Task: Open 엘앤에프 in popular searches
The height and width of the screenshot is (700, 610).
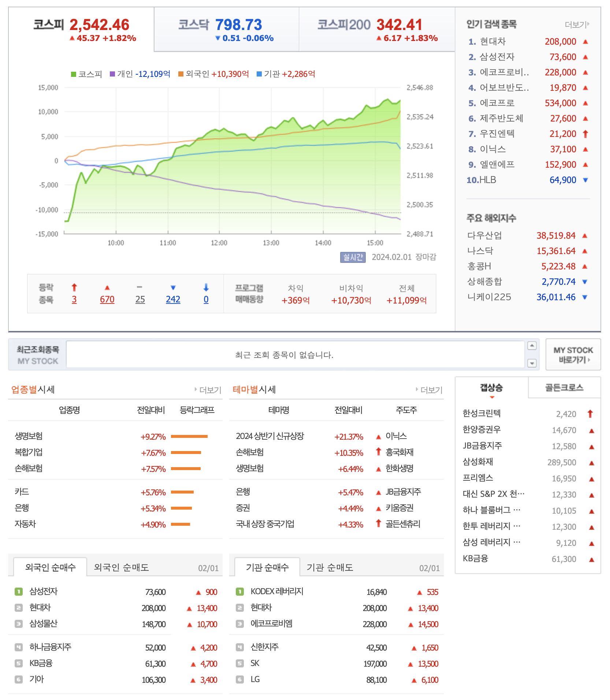Action: click(x=497, y=165)
